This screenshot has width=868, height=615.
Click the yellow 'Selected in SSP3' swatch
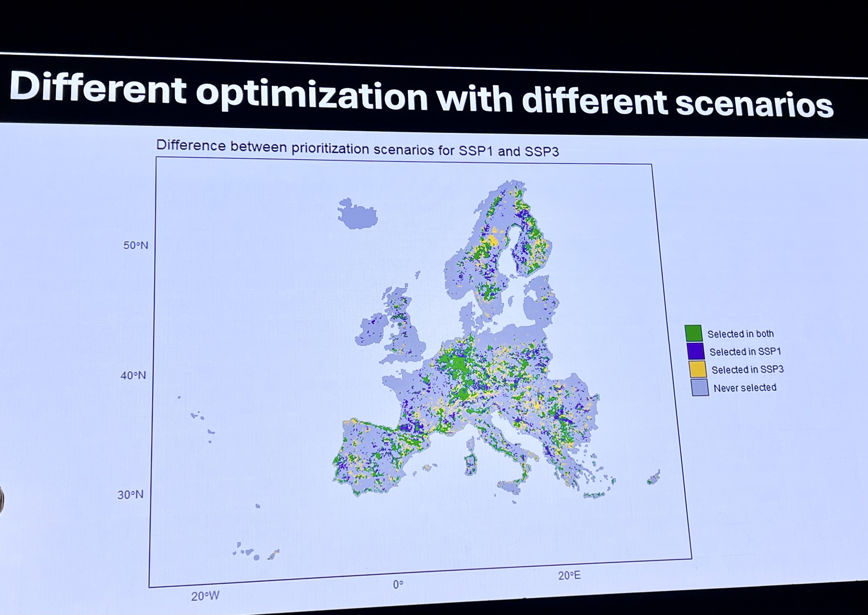click(697, 369)
